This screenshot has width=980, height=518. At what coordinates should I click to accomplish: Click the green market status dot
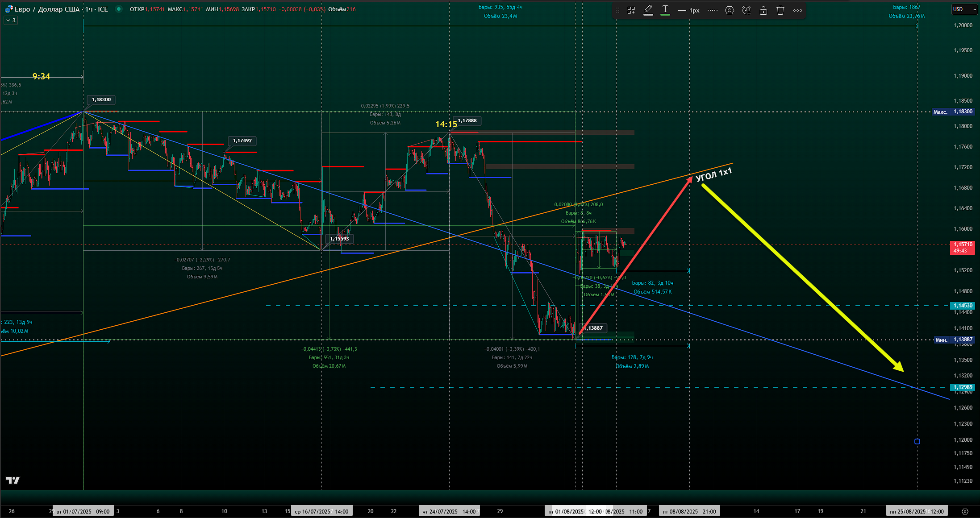pyautogui.click(x=118, y=9)
